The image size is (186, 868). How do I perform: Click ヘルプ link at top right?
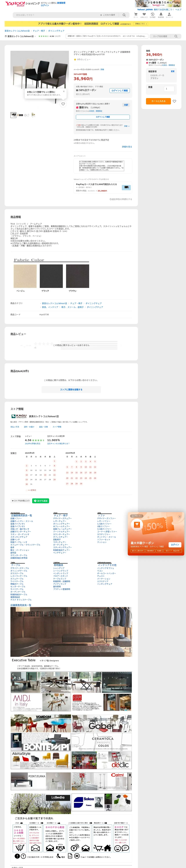pos(178,9)
